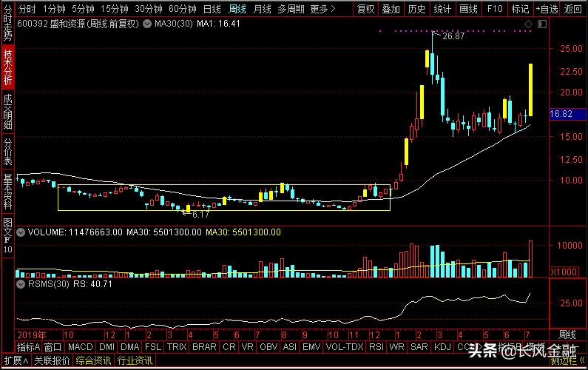Screen dimensions: 588x370
Task: Select the 窗口 window tab
Action: point(53,347)
